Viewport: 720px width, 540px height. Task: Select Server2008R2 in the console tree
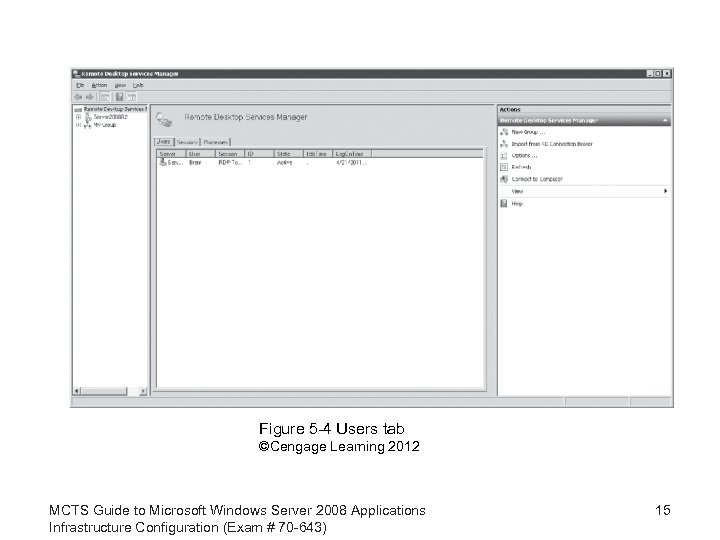click(110, 117)
